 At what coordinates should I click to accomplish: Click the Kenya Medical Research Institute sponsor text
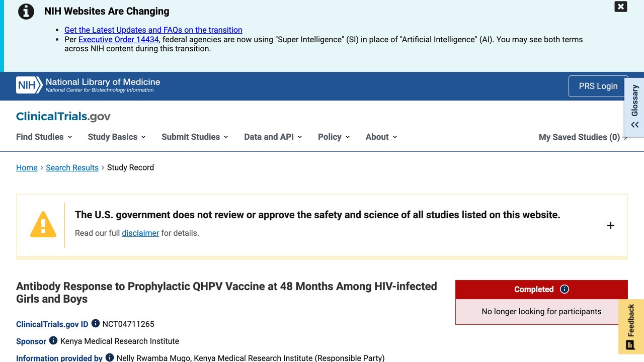click(120, 341)
